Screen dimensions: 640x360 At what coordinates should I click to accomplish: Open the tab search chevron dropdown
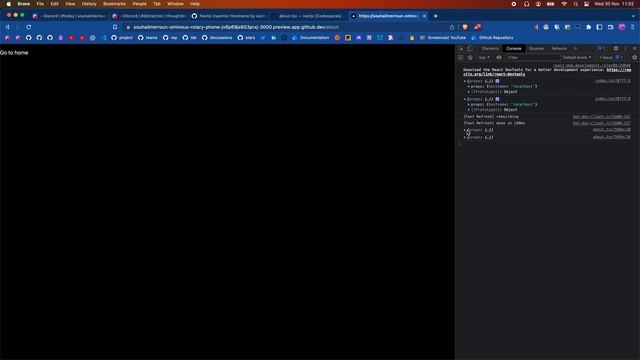point(633,16)
